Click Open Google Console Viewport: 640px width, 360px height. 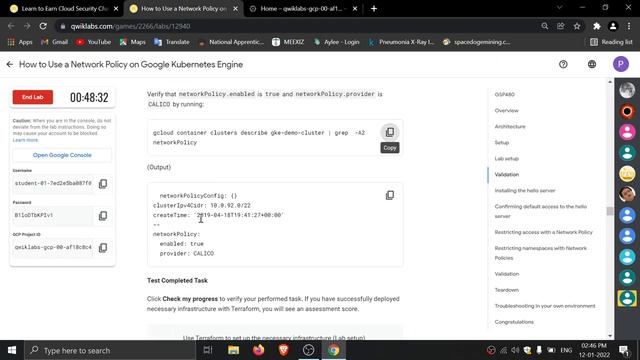point(62,155)
